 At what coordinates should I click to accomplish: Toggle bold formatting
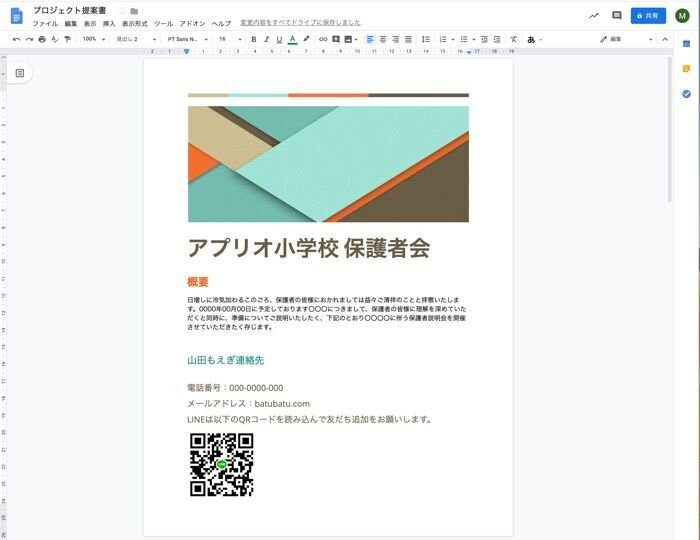pyautogui.click(x=254, y=39)
